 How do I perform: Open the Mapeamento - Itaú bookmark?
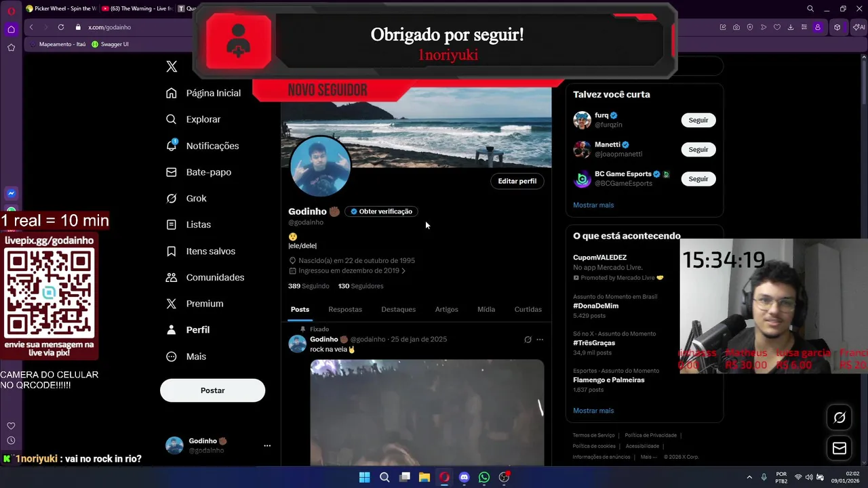(58, 44)
